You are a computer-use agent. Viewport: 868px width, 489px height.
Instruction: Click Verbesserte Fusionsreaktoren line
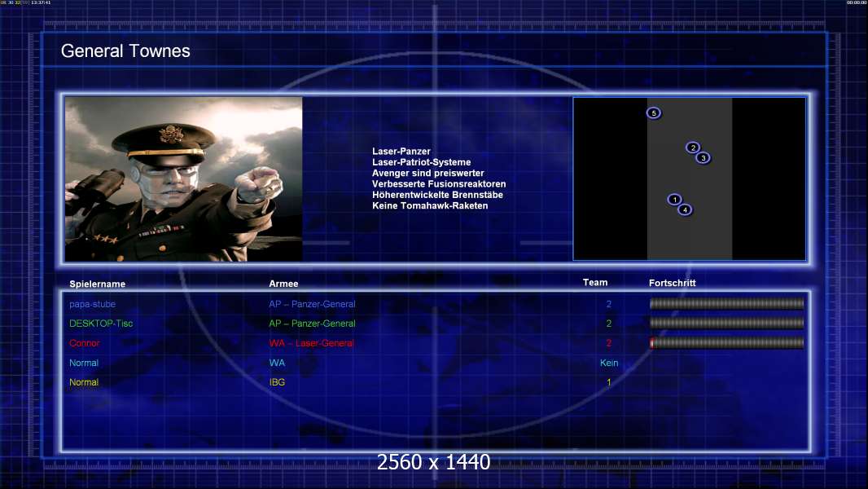tap(439, 184)
